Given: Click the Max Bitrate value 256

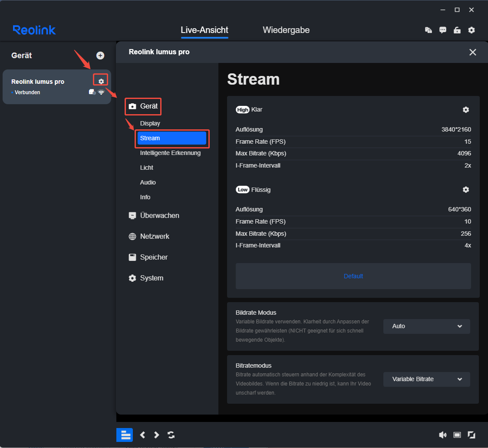Looking at the screenshot, I should click(466, 234).
